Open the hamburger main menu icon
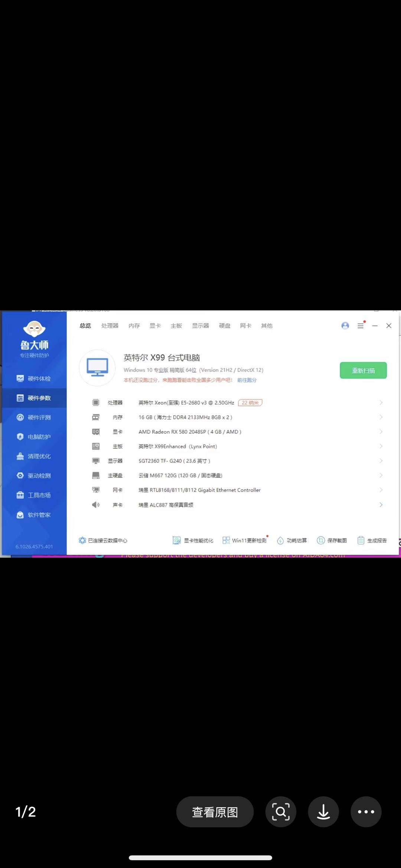 360,326
